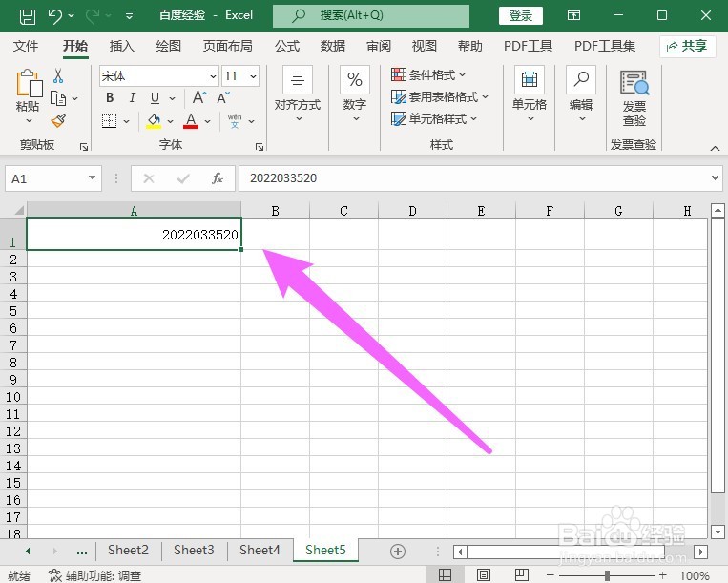Click the search box (Alt+Q)
Viewport: 728px width, 583px height.
click(371, 16)
